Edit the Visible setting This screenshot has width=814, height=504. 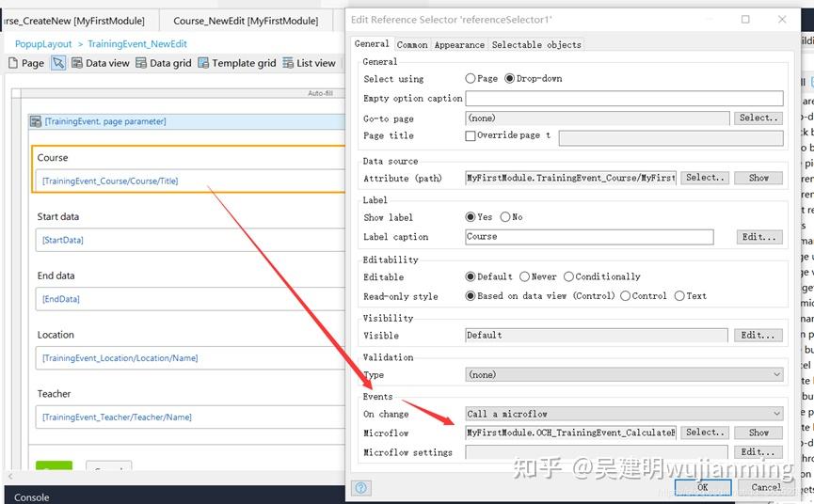[758, 335]
